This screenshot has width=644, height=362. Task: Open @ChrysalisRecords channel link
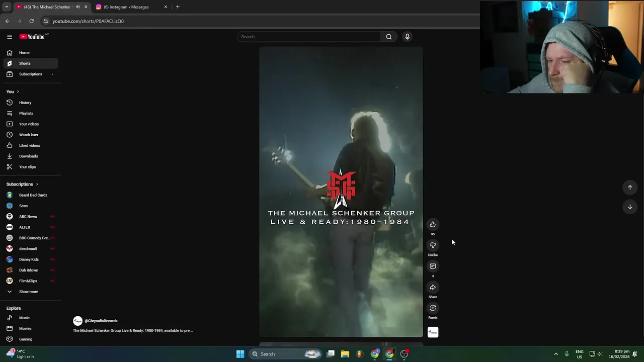101,321
